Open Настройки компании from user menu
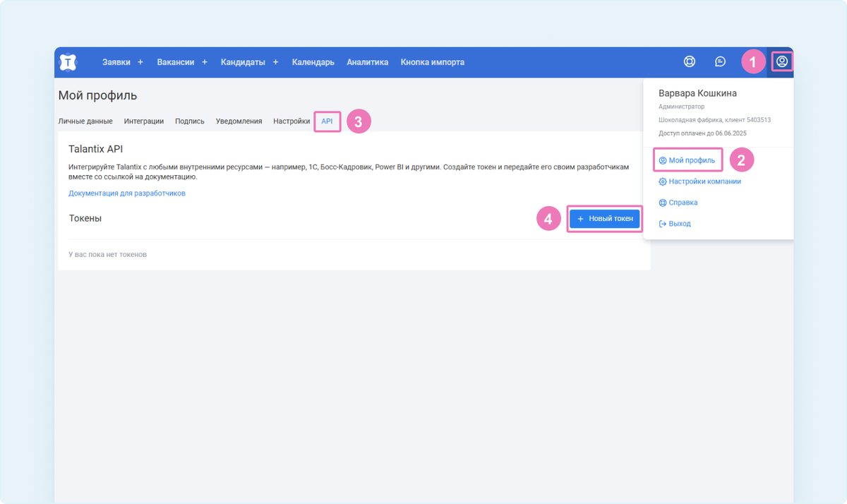Image resolution: width=847 pixels, height=504 pixels. (699, 181)
